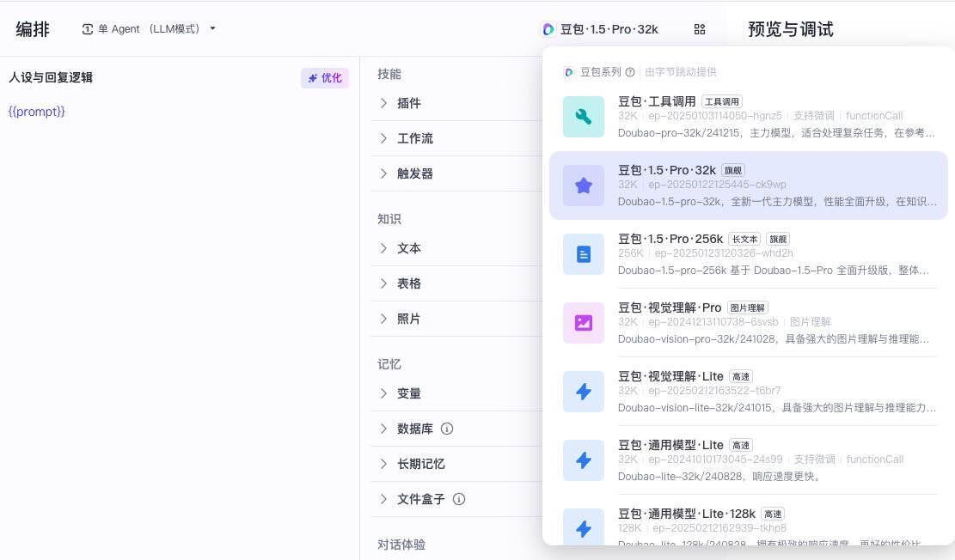The width and height of the screenshot is (955, 560).
Task: Select the 豆包·通用模型·Lite 32K model
Action: coord(749,460)
